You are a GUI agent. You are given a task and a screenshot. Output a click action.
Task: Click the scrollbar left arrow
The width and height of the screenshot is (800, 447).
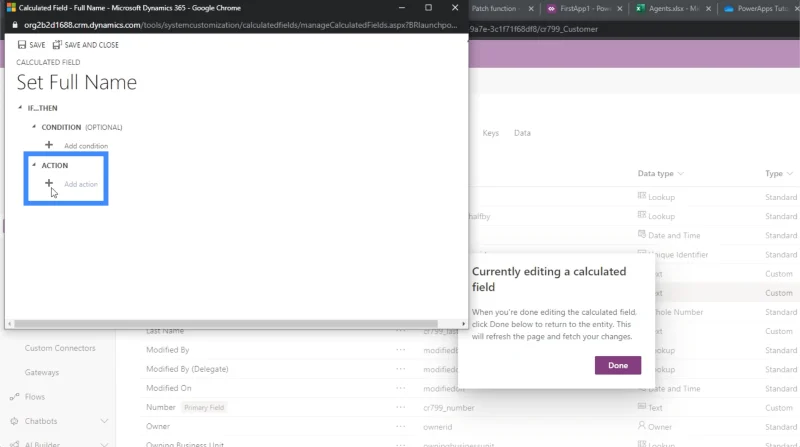[10, 324]
